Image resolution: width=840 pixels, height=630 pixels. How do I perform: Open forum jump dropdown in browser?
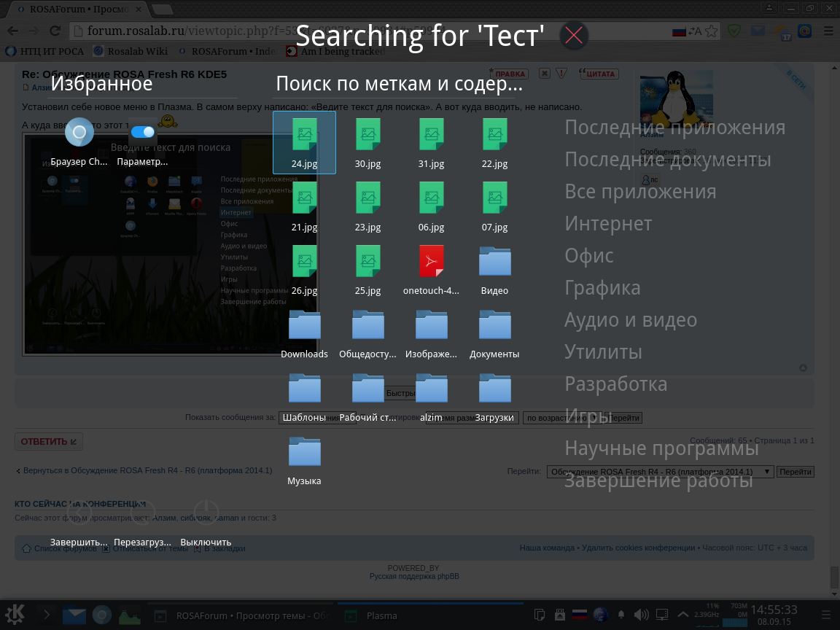(660, 472)
